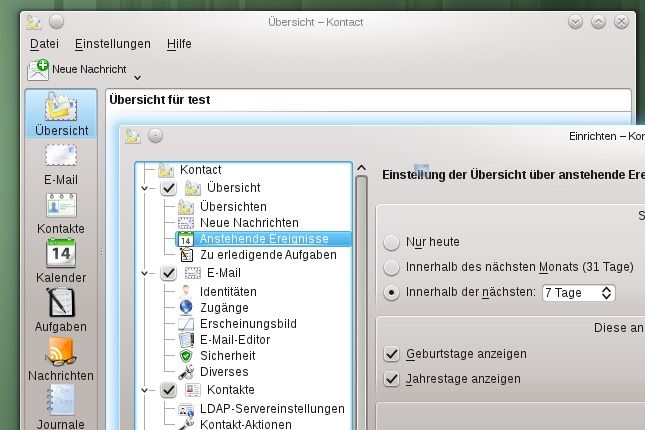
Task: Open the Hilfe menu
Action: (179, 44)
